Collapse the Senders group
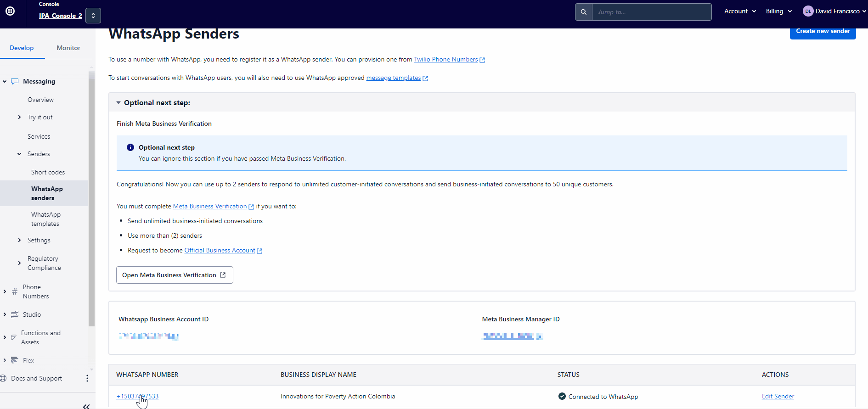The height and width of the screenshot is (409, 868). tap(19, 154)
